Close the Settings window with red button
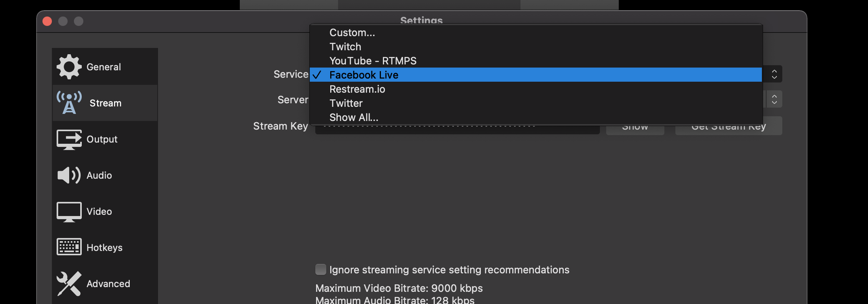 [47, 21]
